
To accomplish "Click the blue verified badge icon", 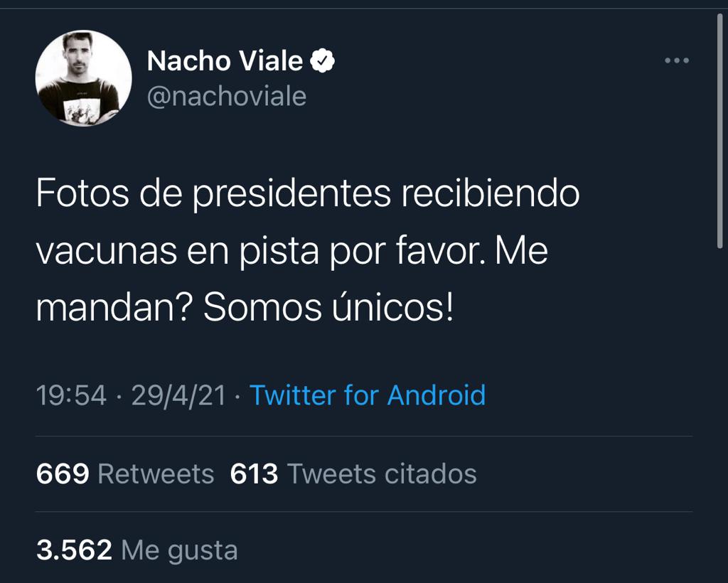I will click(323, 62).
